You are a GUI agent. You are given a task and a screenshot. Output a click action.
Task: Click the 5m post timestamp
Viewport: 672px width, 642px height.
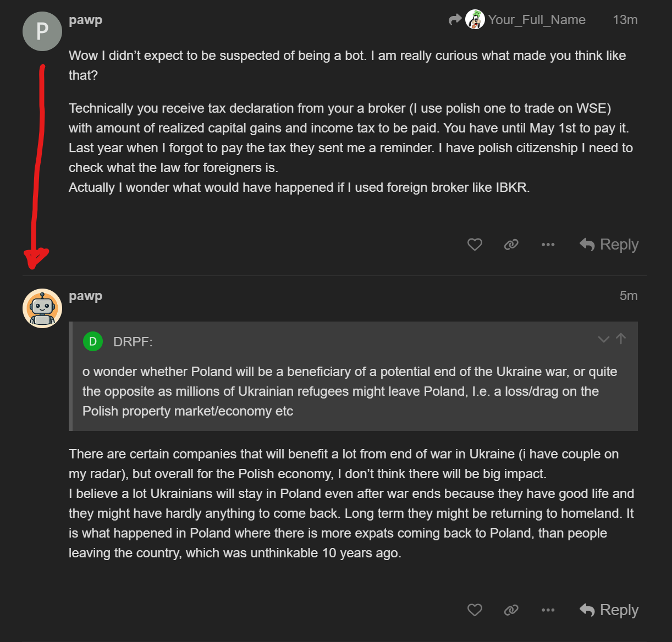629,296
